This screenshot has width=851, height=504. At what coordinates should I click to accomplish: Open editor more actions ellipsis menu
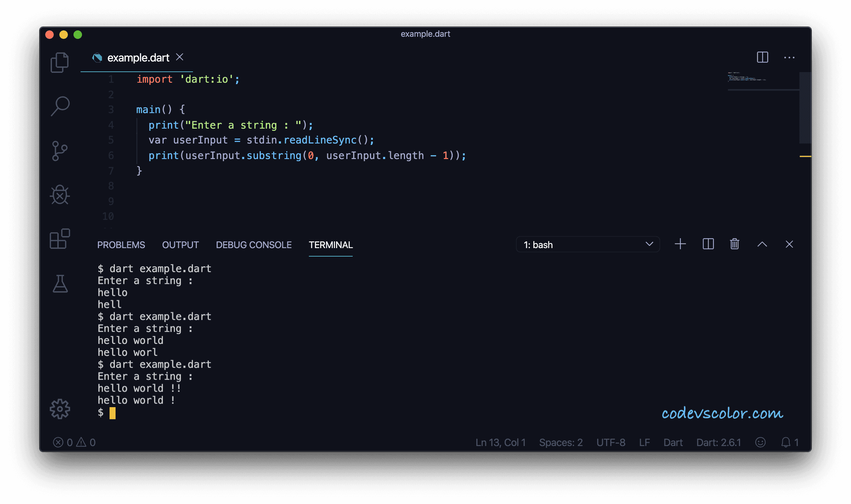point(789,58)
